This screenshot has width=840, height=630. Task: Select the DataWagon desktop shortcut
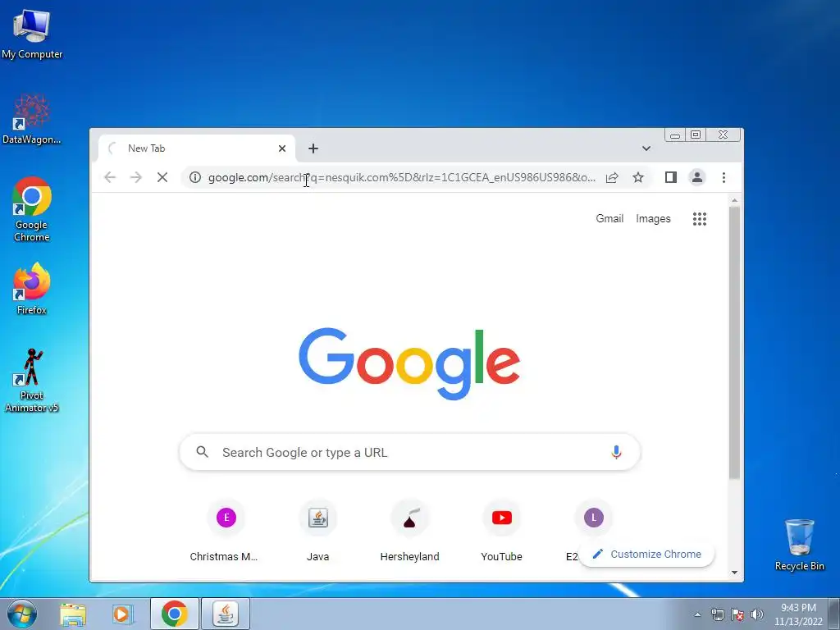32,119
